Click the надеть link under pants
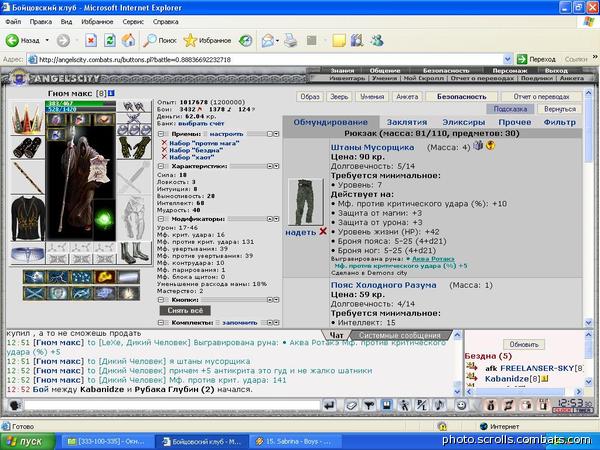The width and height of the screenshot is (600, 450). 301,232
